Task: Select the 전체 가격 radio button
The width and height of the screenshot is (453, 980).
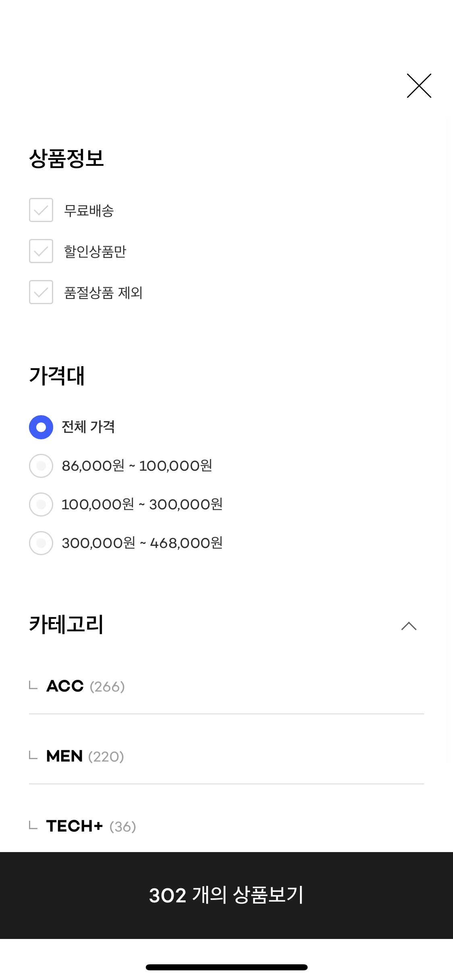Action: coord(41,427)
